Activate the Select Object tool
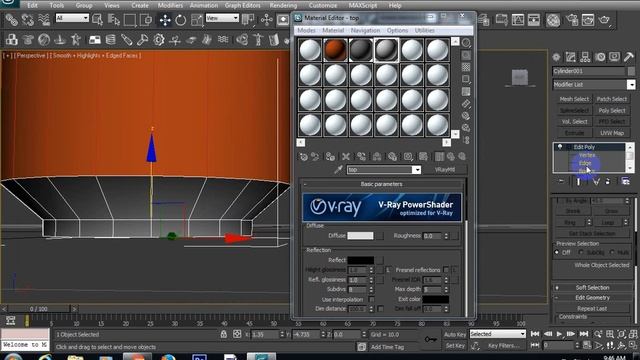Viewport: 640px width, 360px height. pos(98,19)
